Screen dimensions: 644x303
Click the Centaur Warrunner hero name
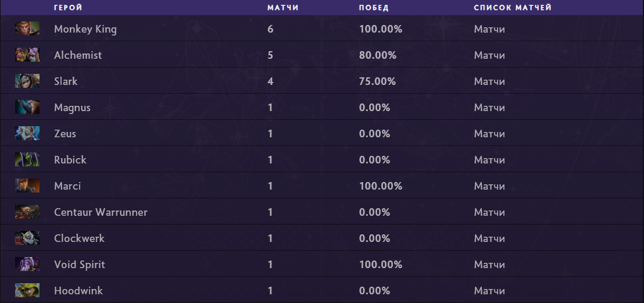101,212
